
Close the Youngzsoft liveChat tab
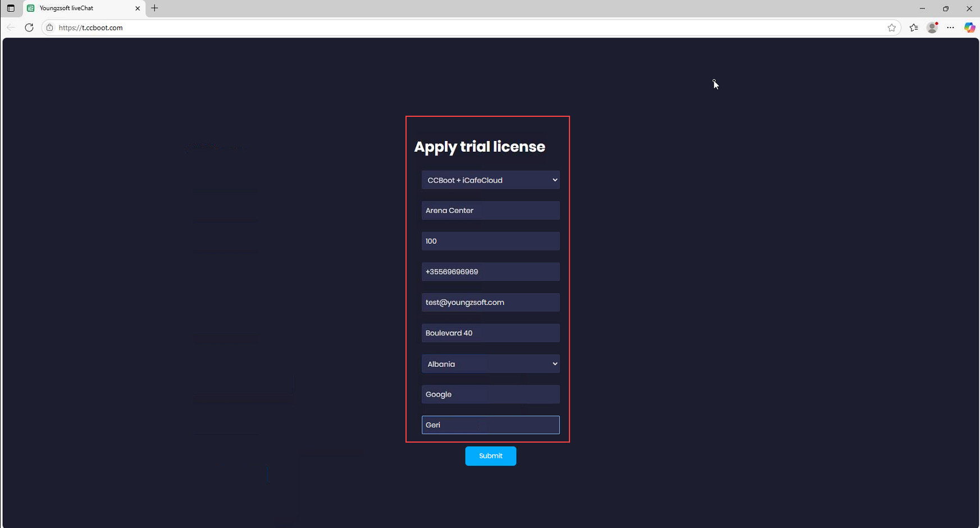[x=138, y=8]
